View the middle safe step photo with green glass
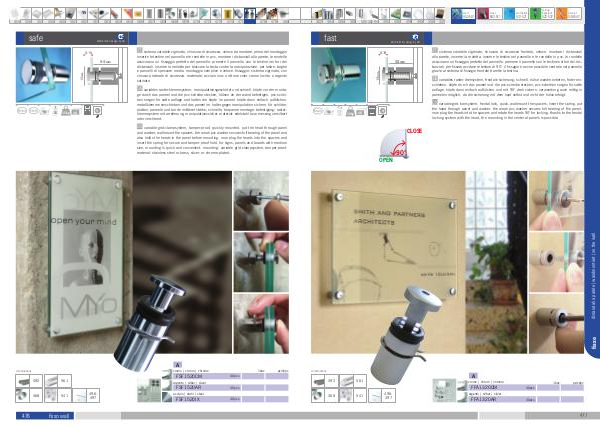Image resolution: width=600 pixels, height=426 pixels. coord(261,262)
